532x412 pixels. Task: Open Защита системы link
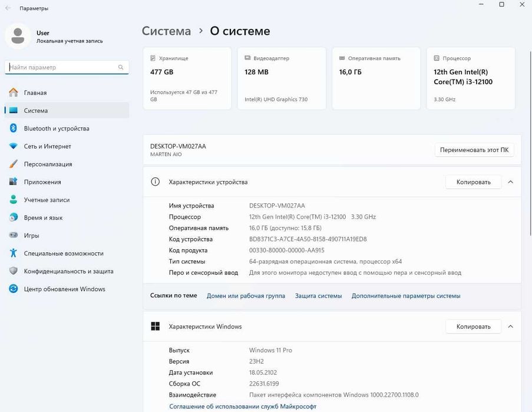[x=318, y=296]
